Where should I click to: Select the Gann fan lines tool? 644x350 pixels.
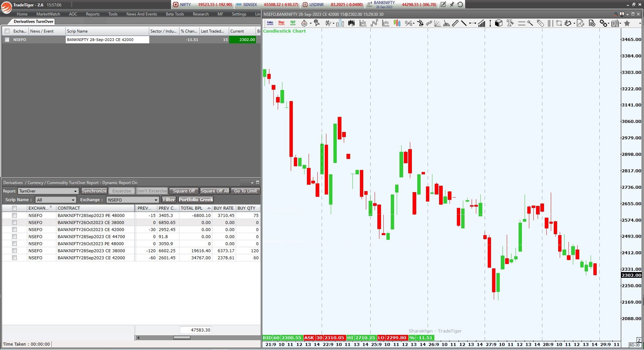[x=438, y=23]
